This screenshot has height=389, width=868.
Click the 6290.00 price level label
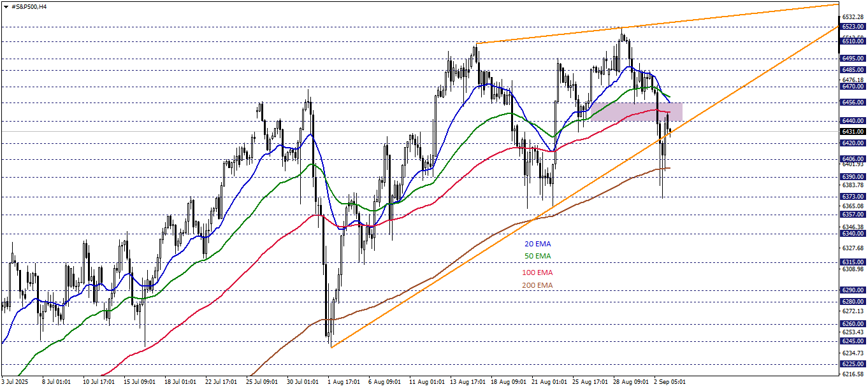pos(853,290)
